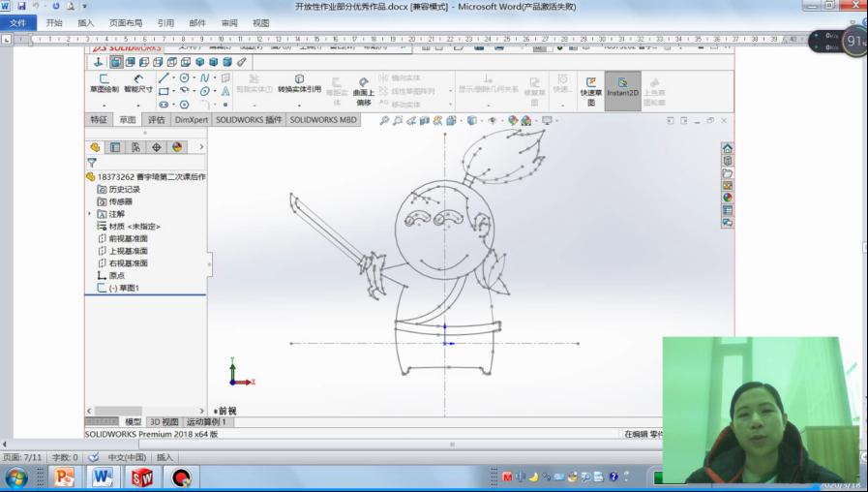Open the Word 插入 (Insert) ribbon tab
This screenshot has height=492, width=868.
tap(86, 22)
